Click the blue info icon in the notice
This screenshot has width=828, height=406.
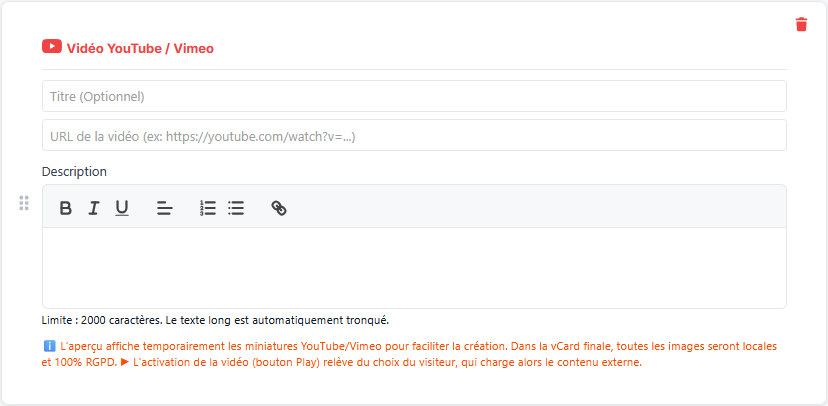pyautogui.click(x=49, y=347)
